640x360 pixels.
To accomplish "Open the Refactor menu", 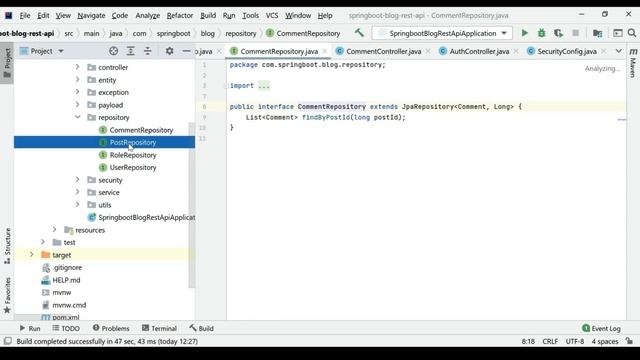I will [180, 16].
